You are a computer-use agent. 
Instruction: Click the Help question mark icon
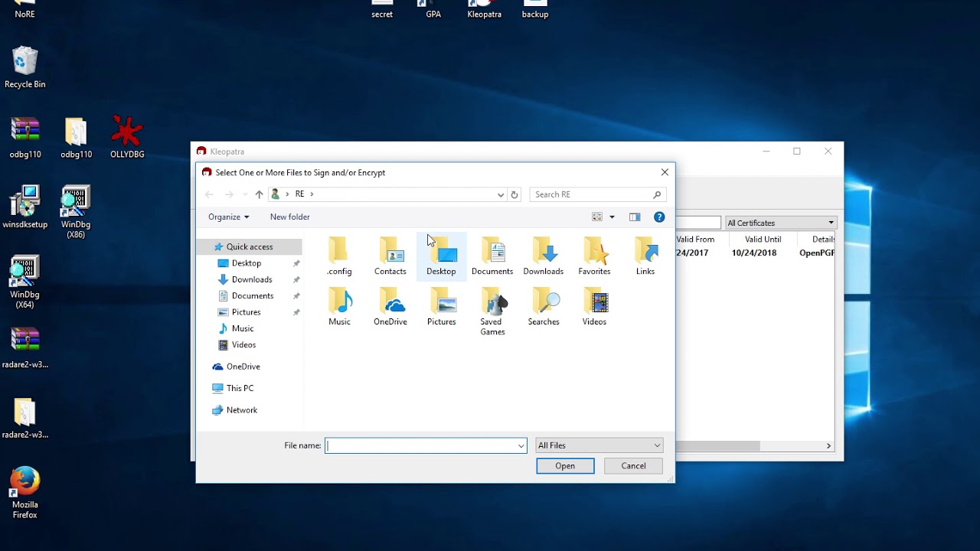tap(659, 217)
